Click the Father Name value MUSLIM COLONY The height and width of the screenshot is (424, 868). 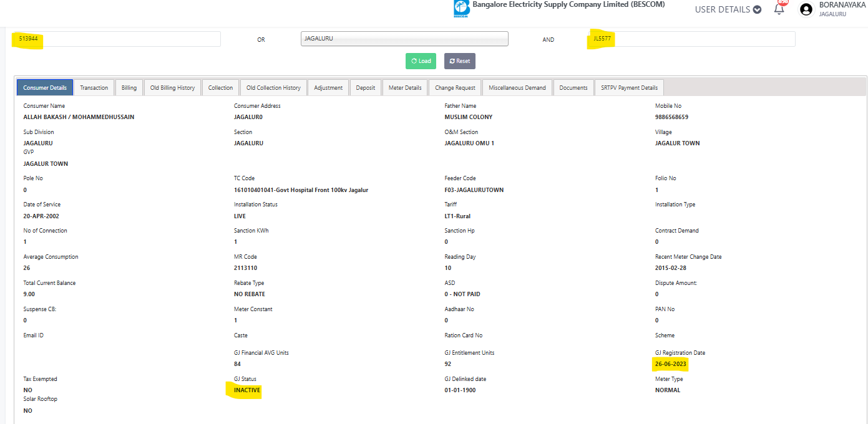pos(469,117)
